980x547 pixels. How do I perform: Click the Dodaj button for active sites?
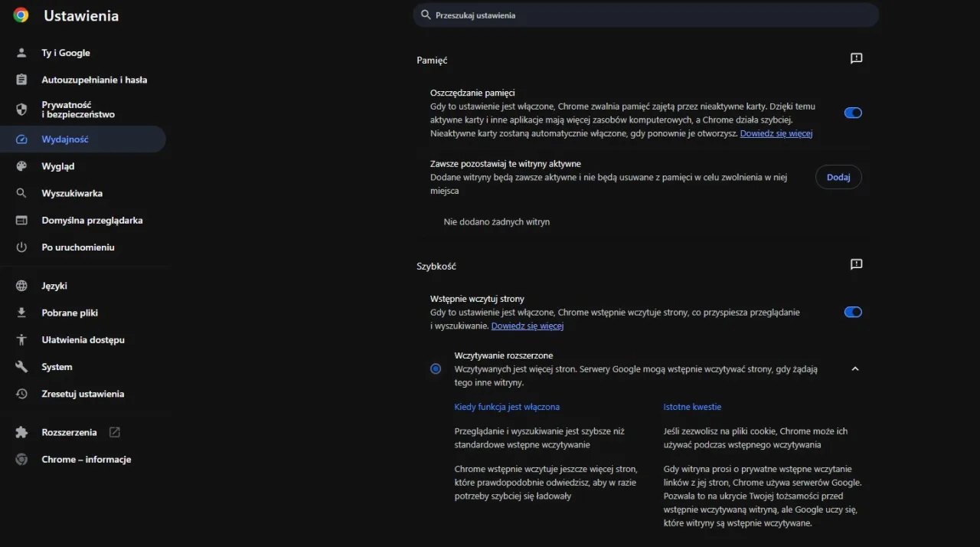[838, 177]
